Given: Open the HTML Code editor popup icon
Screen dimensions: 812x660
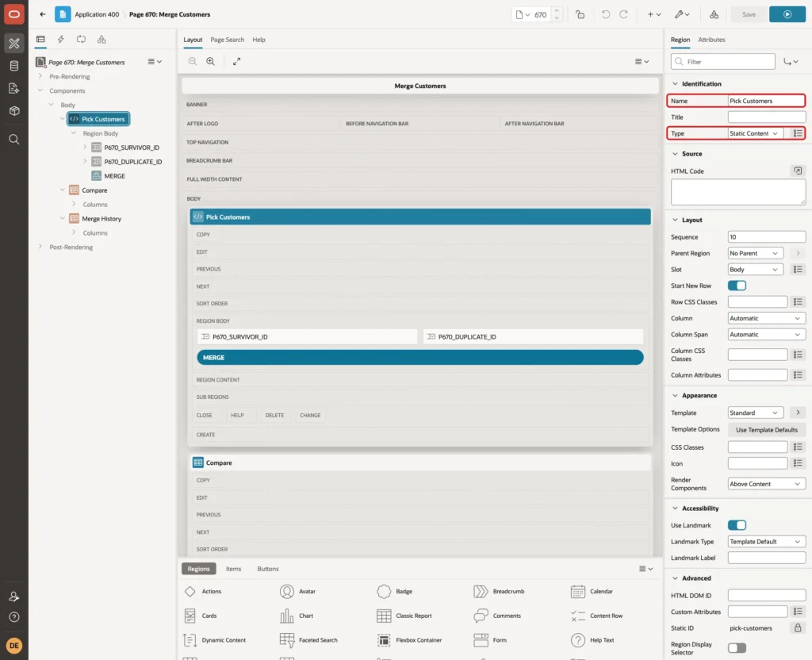Looking at the screenshot, I should point(798,171).
